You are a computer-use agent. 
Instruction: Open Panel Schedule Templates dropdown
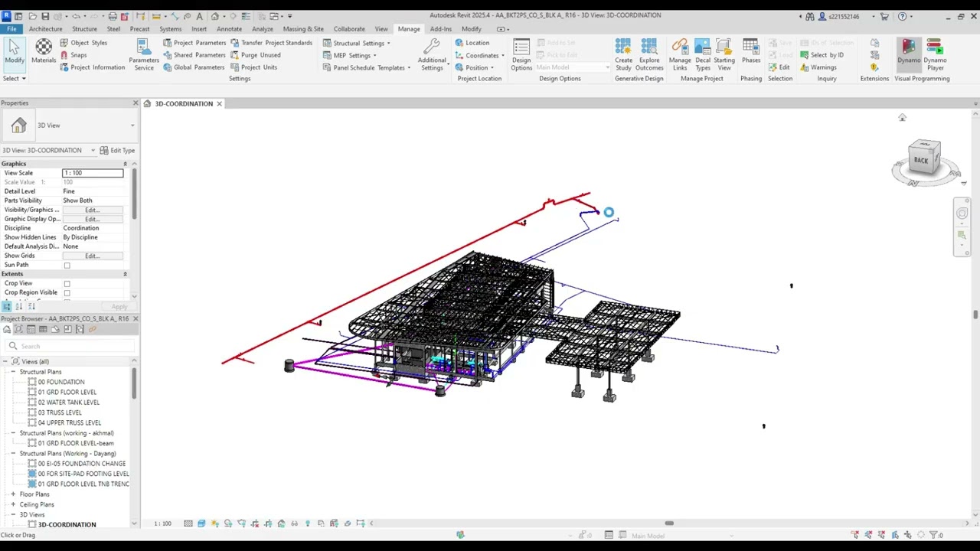click(367, 67)
